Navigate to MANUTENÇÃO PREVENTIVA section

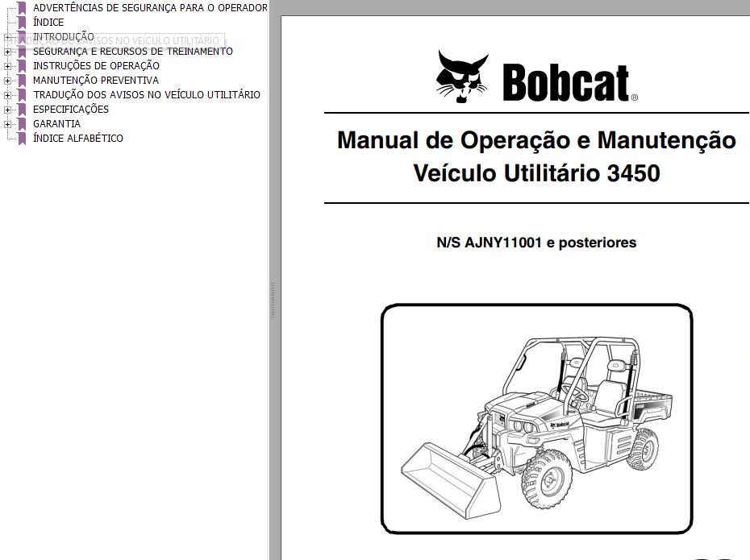coord(96,81)
